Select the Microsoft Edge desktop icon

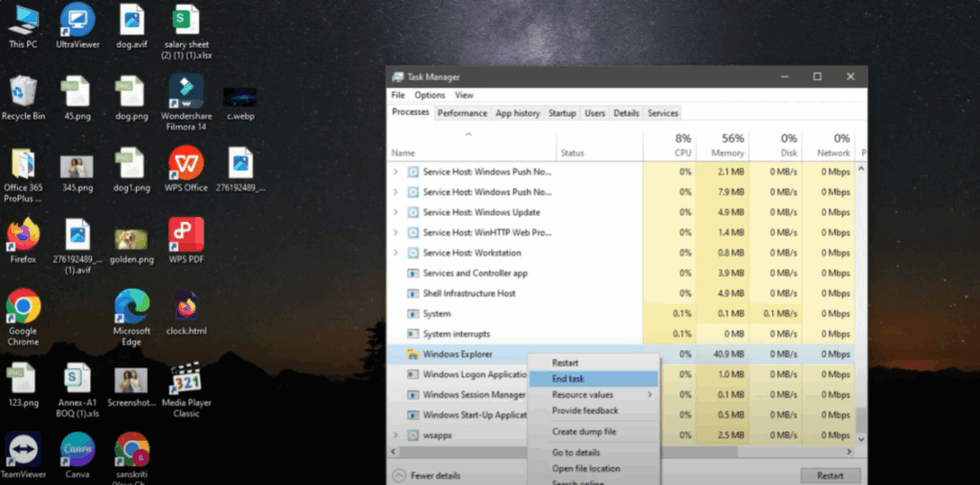point(132,307)
